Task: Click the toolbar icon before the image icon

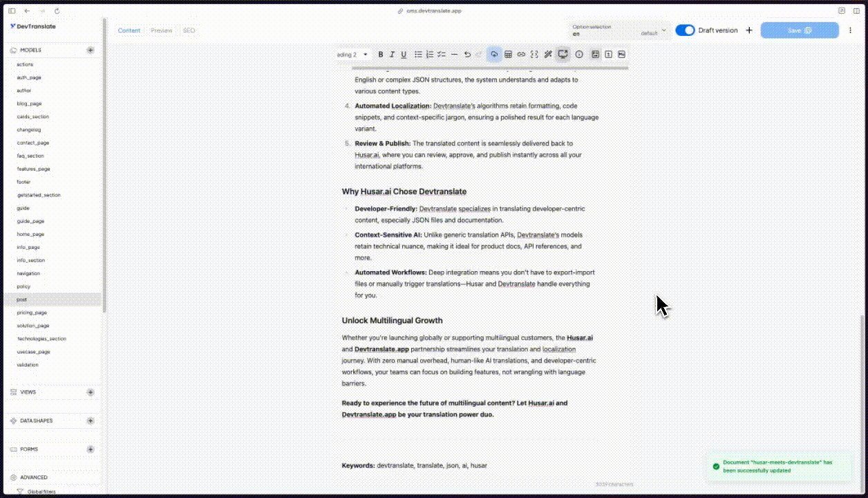Action: point(608,55)
